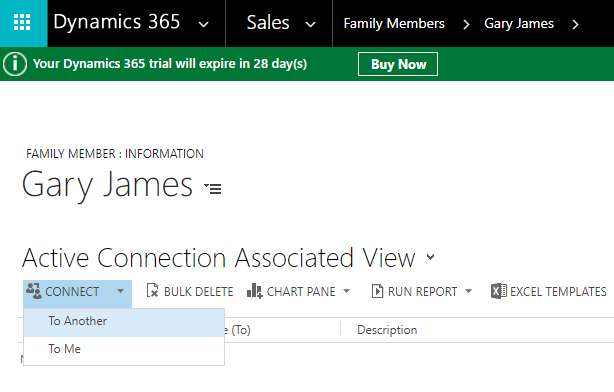Click the trial info icon
Screen dimensions: 614x392
coord(15,64)
